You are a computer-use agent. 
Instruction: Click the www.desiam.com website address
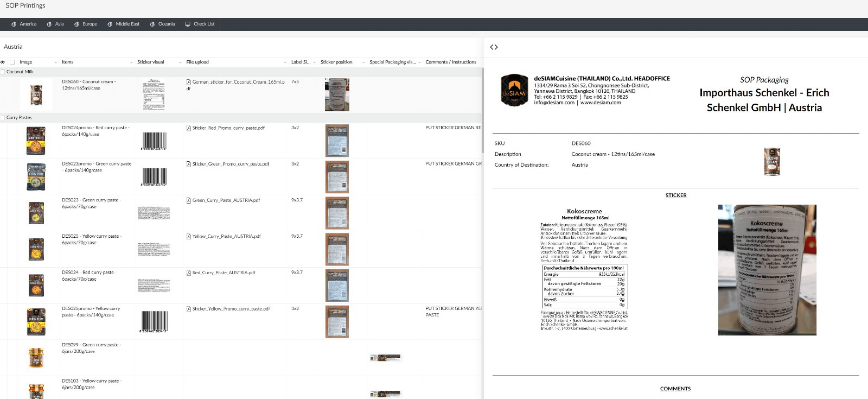click(601, 103)
